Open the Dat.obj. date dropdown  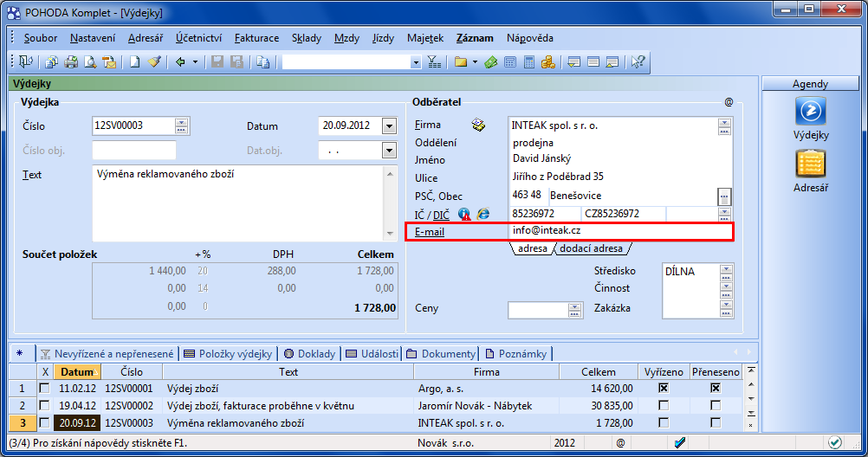pyautogui.click(x=389, y=151)
